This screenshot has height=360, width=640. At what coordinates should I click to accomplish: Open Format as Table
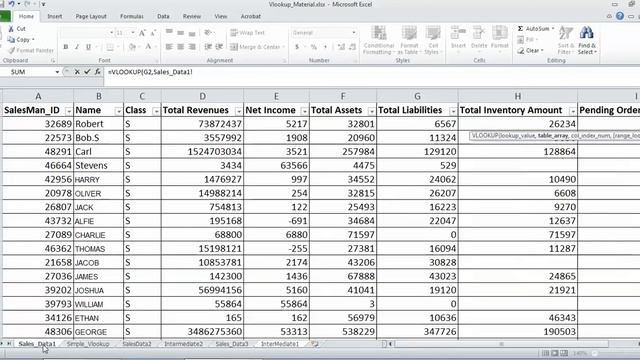click(409, 40)
